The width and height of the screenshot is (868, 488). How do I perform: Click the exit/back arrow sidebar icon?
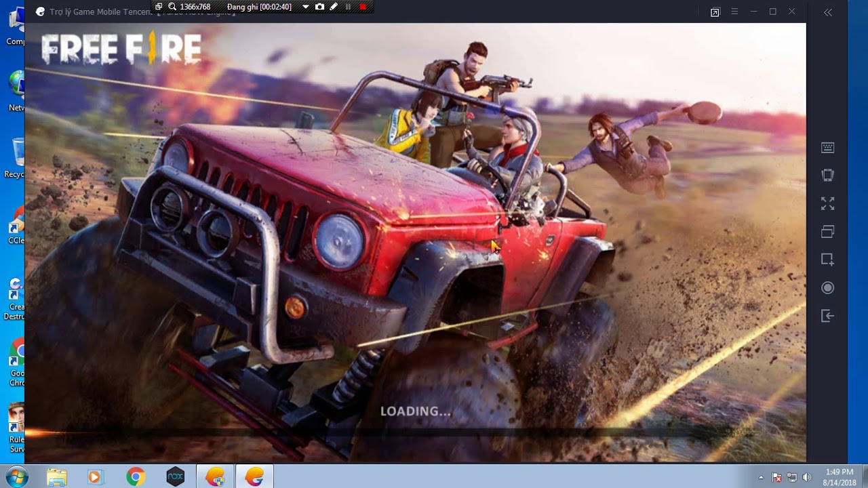827,316
